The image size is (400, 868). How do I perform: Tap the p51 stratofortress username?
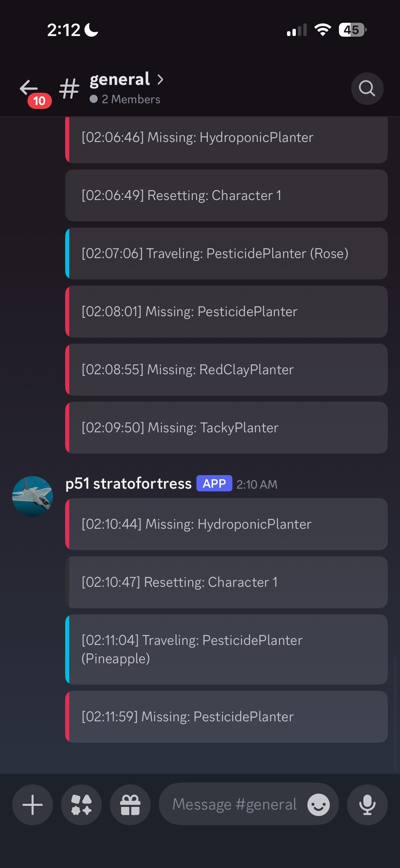[129, 484]
